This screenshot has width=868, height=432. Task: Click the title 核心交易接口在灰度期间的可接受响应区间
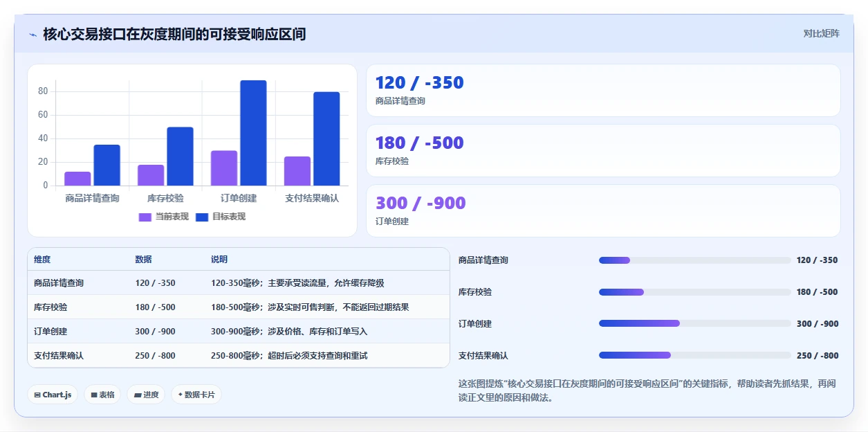pyautogui.click(x=174, y=34)
